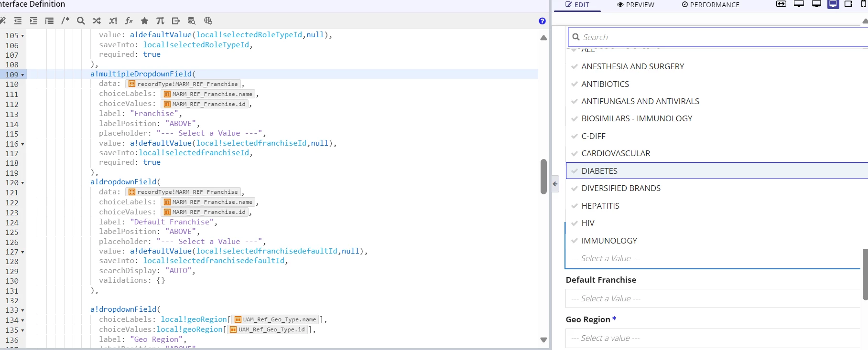This screenshot has height=350, width=868.
Task: Check the DIABETES option
Action: [717, 171]
